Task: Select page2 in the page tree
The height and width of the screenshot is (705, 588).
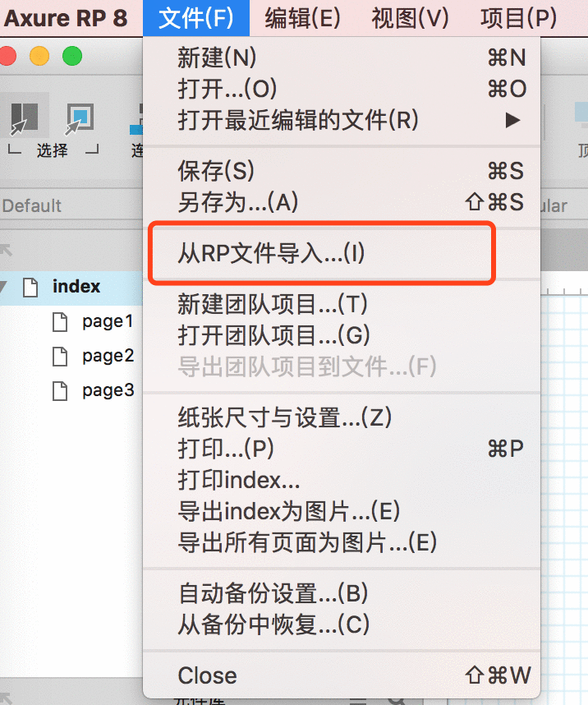Action: [x=108, y=356]
